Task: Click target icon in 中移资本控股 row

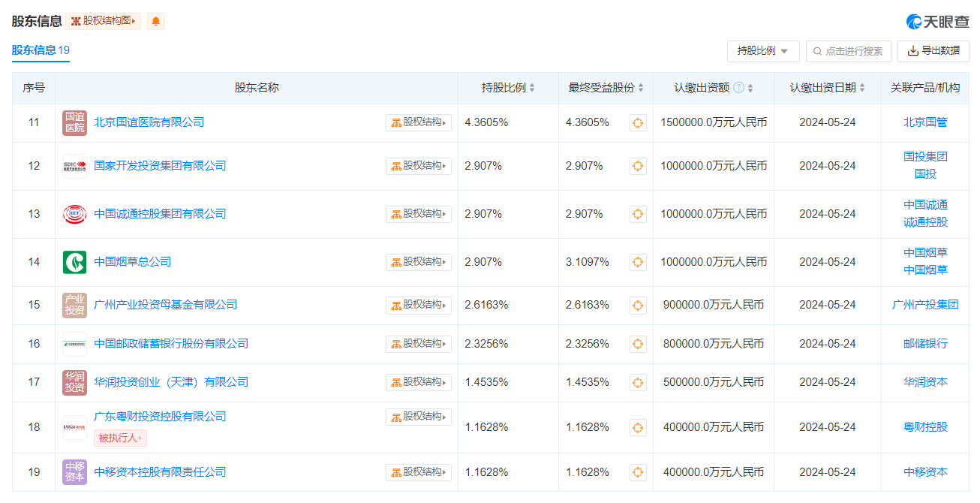Action: click(x=638, y=472)
